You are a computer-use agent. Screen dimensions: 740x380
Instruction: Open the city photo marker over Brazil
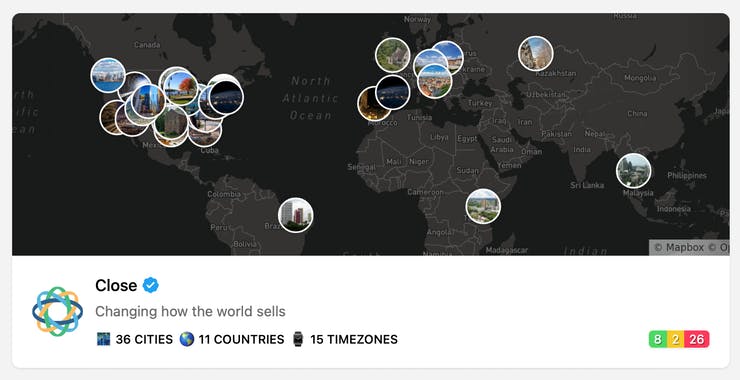point(295,215)
